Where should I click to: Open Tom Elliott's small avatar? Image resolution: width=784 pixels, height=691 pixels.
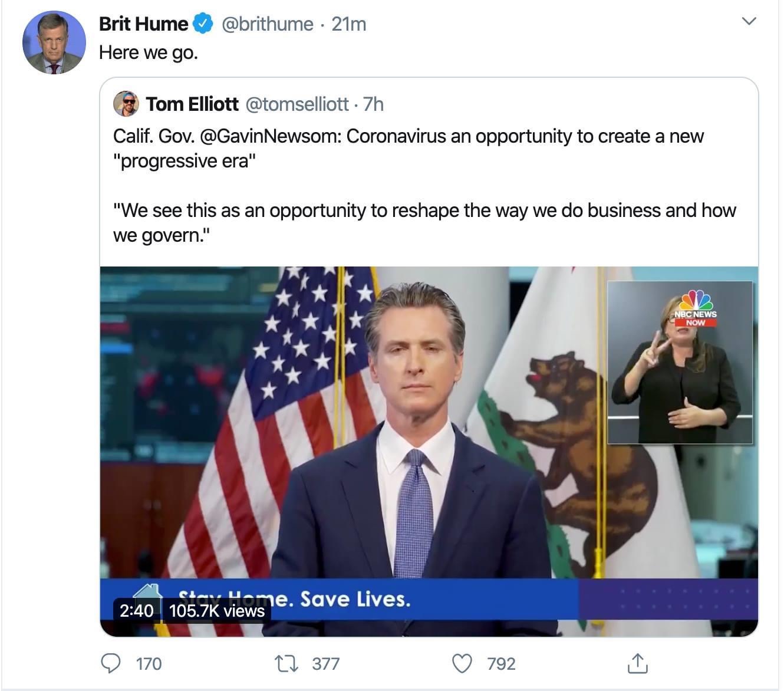point(126,104)
